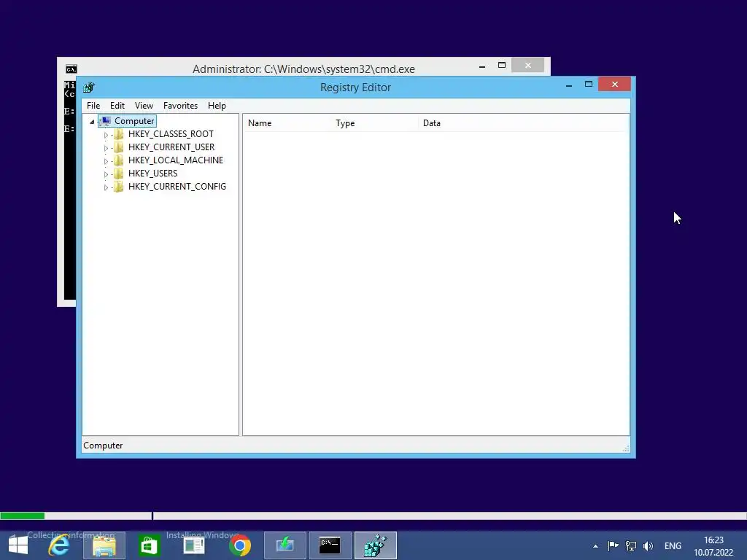
Task: Open the File menu in Registry Editor
Action: pyautogui.click(x=93, y=106)
